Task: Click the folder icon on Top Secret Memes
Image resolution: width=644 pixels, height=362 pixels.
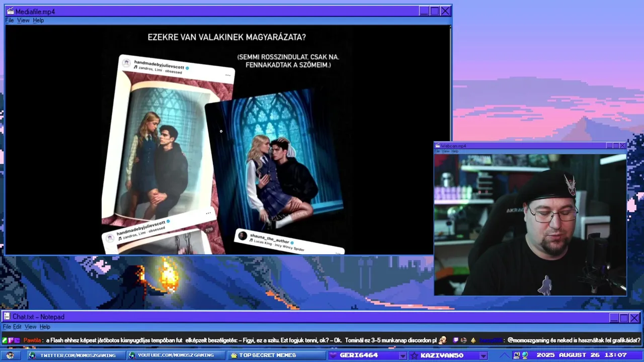Action: coord(233,355)
